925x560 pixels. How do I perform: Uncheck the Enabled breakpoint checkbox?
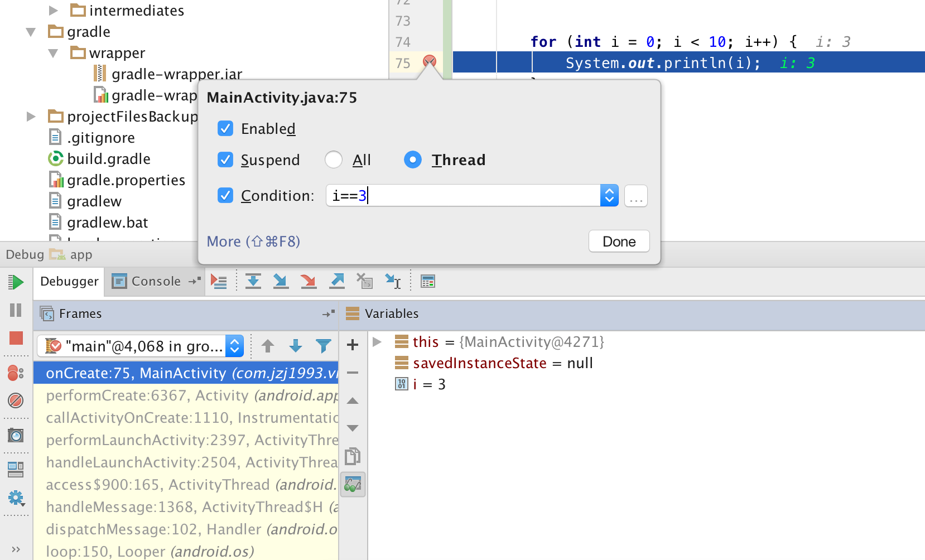pyautogui.click(x=225, y=128)
